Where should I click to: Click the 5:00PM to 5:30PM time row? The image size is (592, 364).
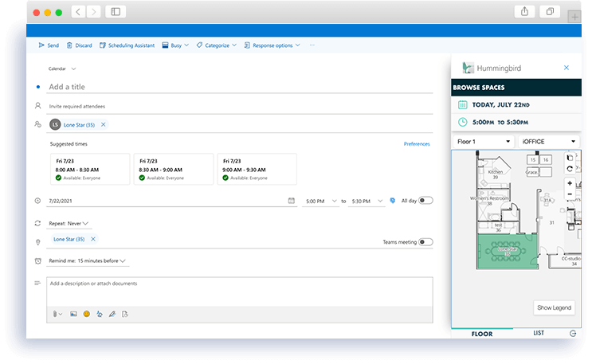(516, 122)
